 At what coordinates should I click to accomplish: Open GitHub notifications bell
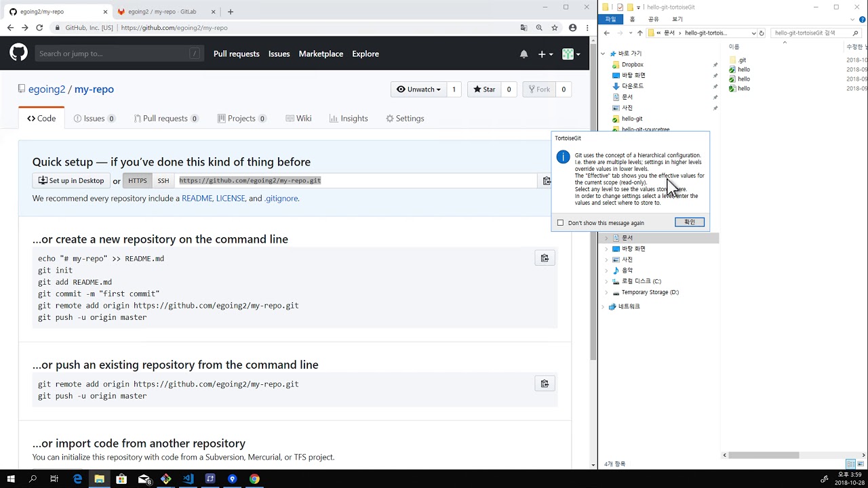tap(524, 54)
